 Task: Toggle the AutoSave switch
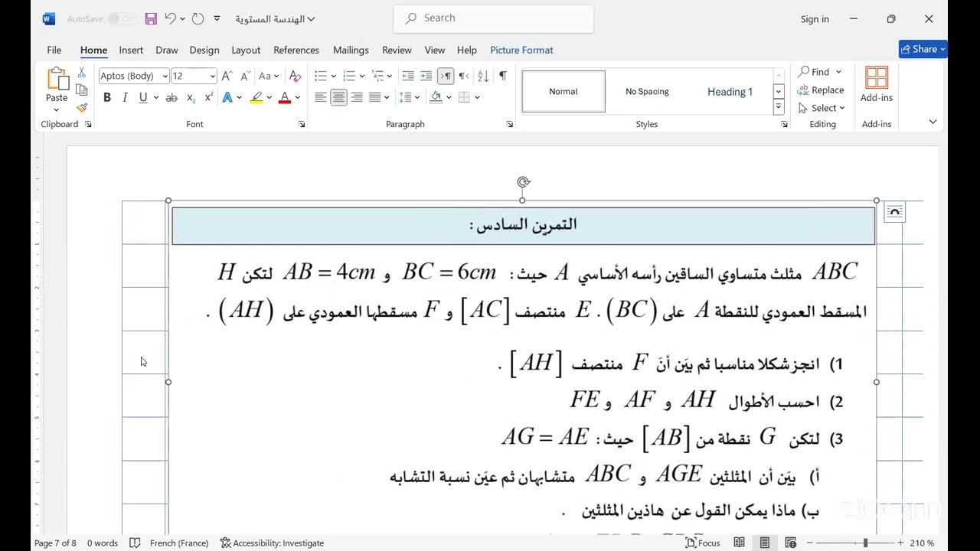point(121,19)
